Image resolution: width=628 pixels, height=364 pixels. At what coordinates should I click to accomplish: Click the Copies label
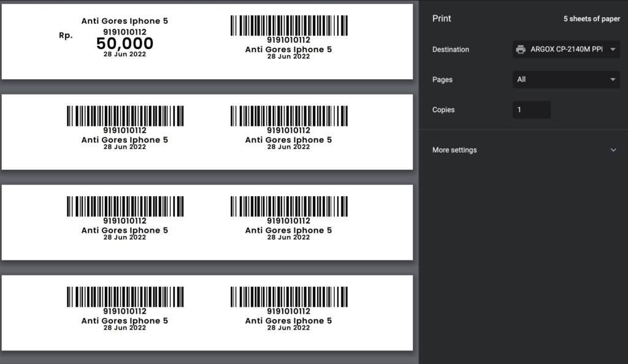443,110
